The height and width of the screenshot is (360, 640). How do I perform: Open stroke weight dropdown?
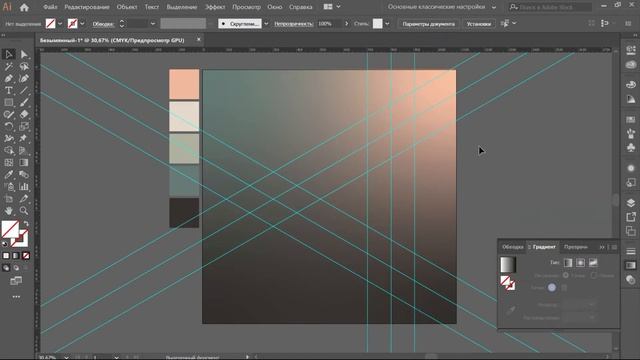[x=153, y=24]
